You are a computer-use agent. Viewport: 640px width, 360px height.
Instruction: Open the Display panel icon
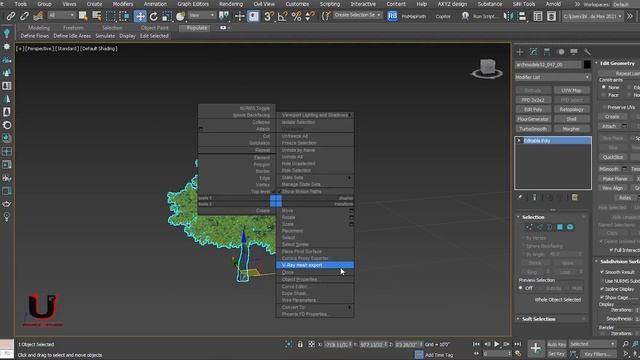574,52
